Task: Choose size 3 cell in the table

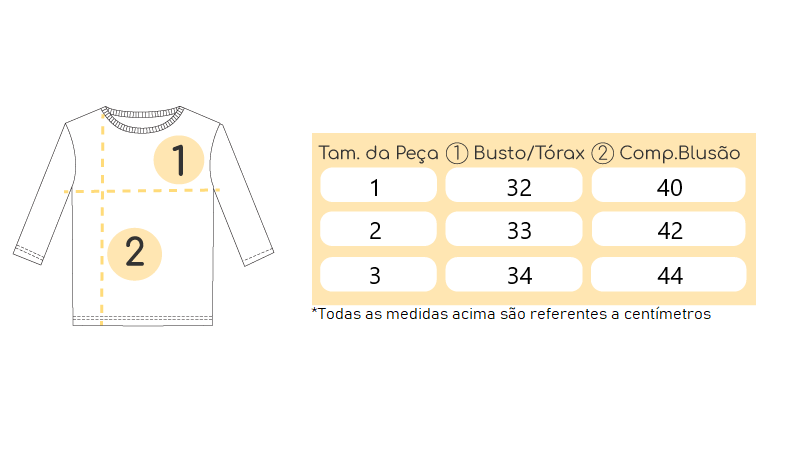Action: [378, 274]
